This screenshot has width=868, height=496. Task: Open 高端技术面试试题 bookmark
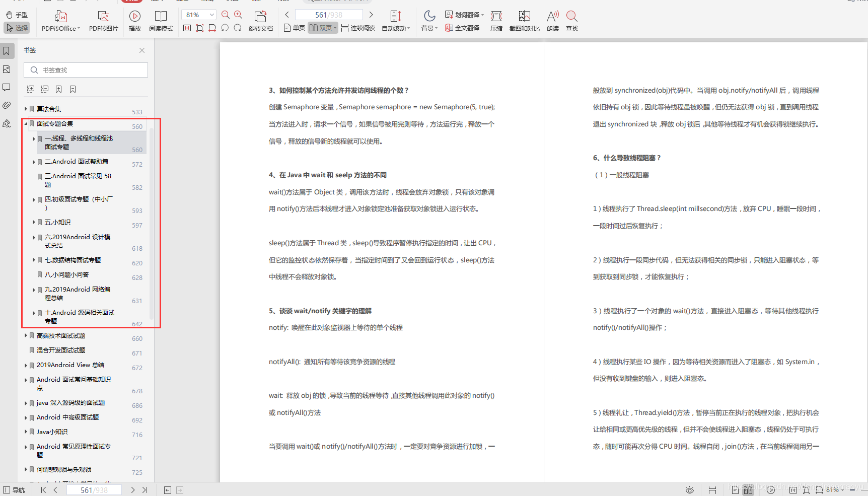(x=61, y=336)
